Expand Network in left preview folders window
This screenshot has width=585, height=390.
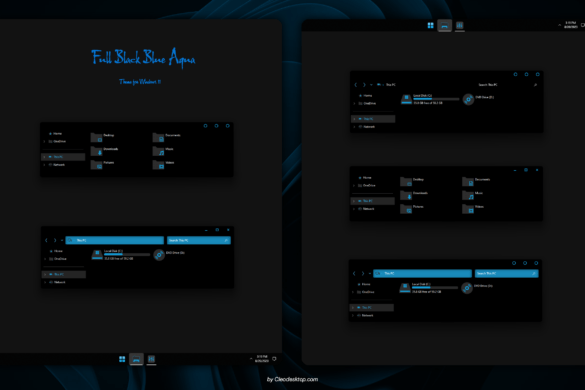[x=44, y=165]
